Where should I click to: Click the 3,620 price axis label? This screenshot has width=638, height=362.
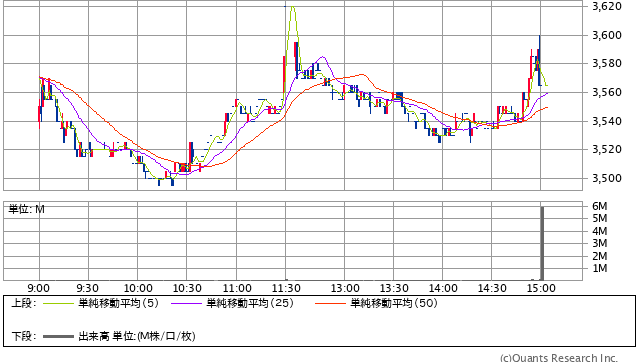point(607,6)
